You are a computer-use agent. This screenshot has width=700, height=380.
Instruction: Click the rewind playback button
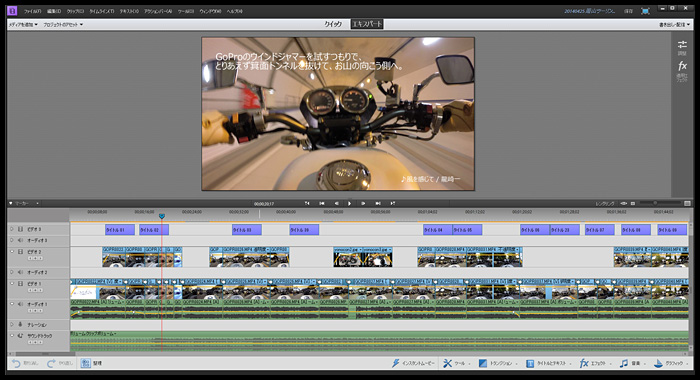point(322,203)
